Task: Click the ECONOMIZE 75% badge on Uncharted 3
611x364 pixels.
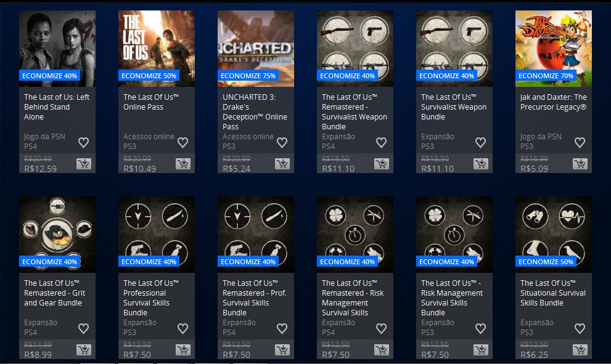Action: [x=248, y=76]
